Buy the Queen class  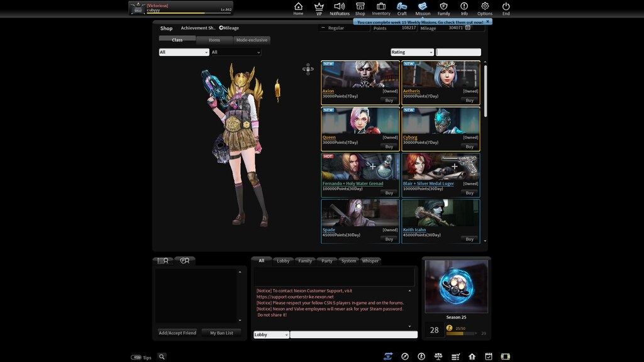tap(389, 146)
